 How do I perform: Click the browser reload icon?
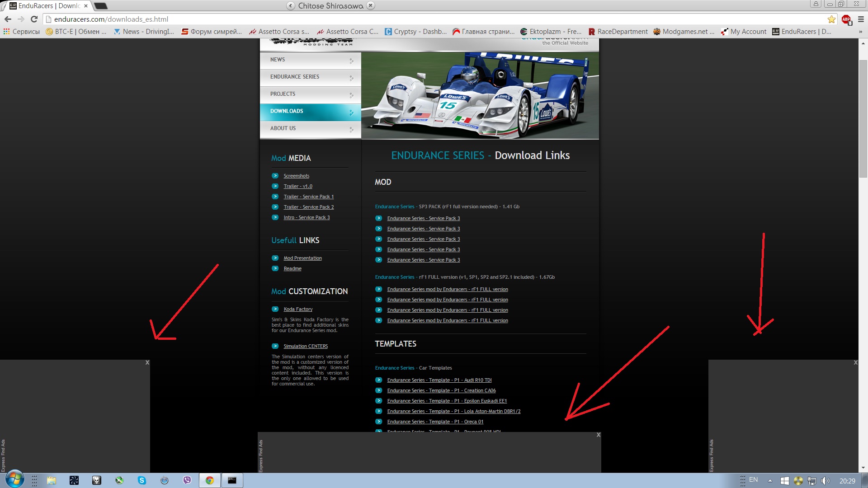pos(34,19)
